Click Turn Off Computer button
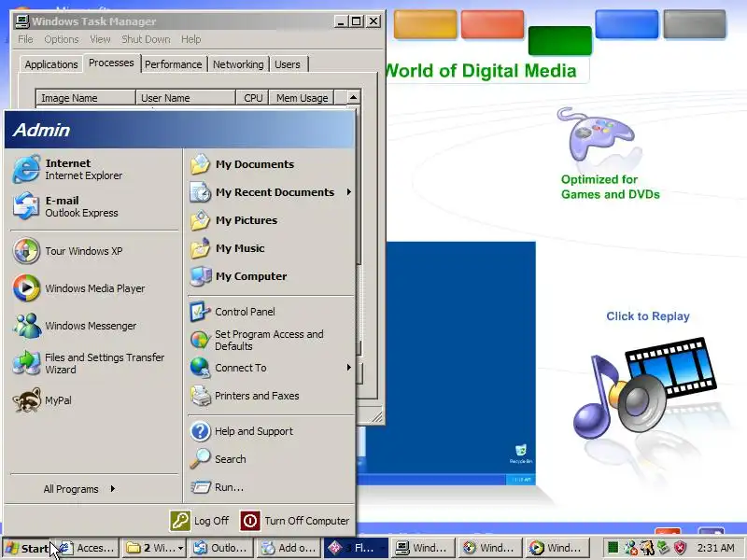The width and height of the screenshot is (747, 560). [x=295, y=521]
